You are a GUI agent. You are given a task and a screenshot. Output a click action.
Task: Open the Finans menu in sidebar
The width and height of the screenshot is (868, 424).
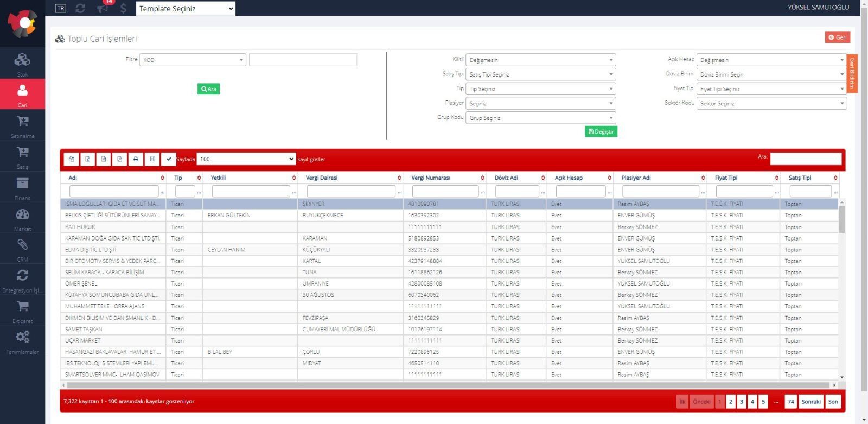22,187
